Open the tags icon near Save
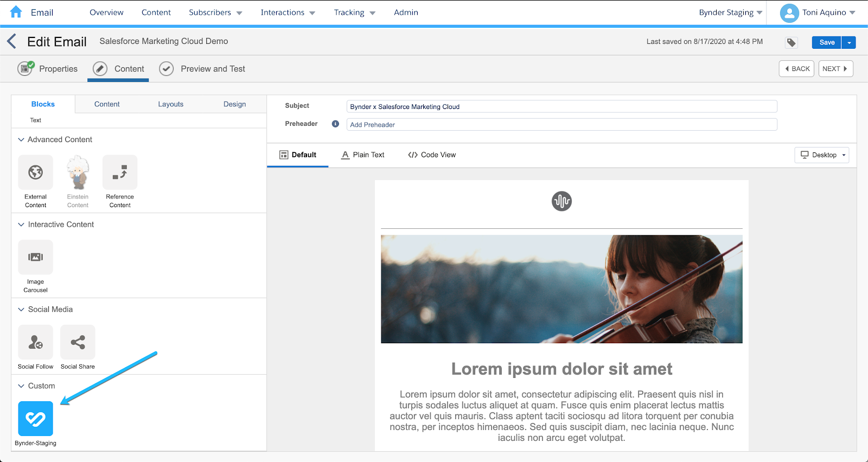Image resolution: width=868 pixels, height=462 pixels. click(792, 42)
